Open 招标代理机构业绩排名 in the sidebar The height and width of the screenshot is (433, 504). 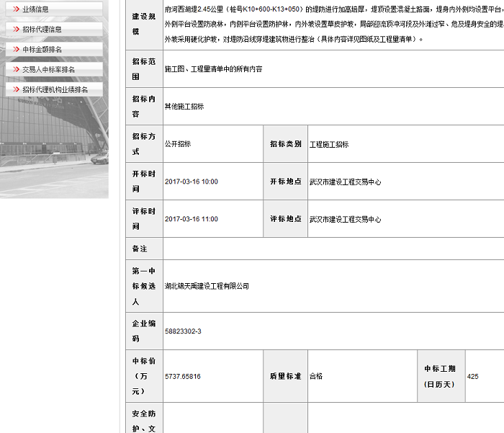tap(55, 90)
